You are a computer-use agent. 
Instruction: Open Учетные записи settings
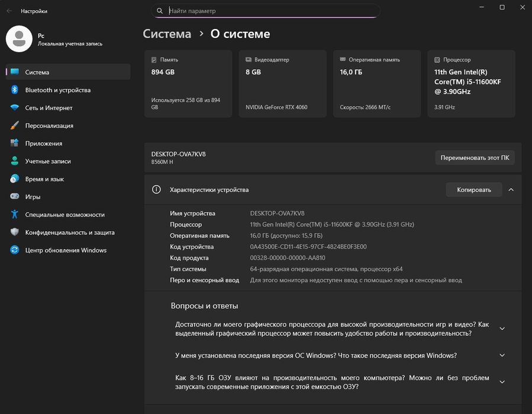68,161
